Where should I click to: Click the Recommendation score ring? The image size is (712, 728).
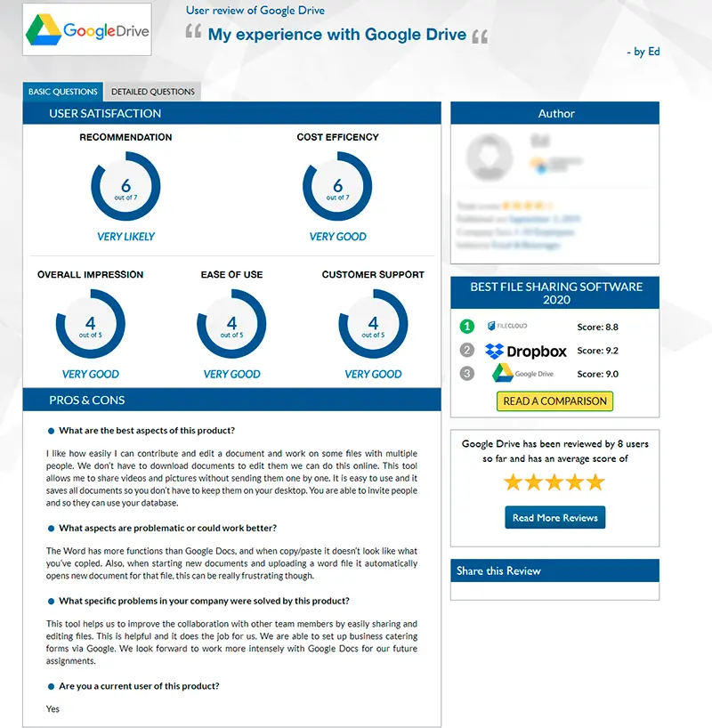[125, 186]
